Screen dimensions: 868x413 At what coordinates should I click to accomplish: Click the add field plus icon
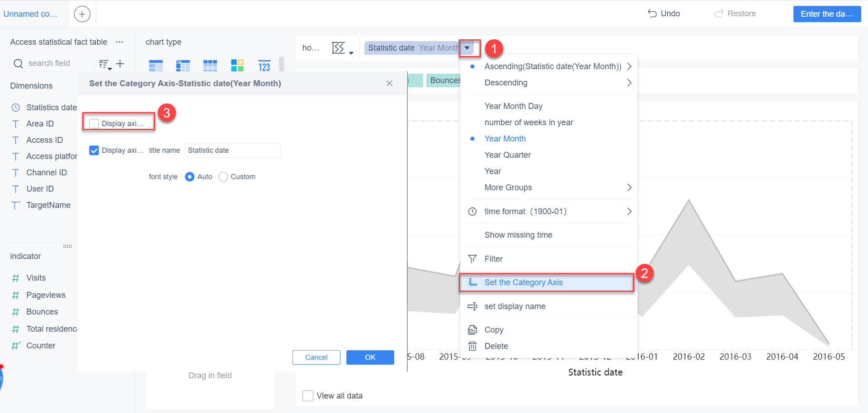click(x=120, y=64)
